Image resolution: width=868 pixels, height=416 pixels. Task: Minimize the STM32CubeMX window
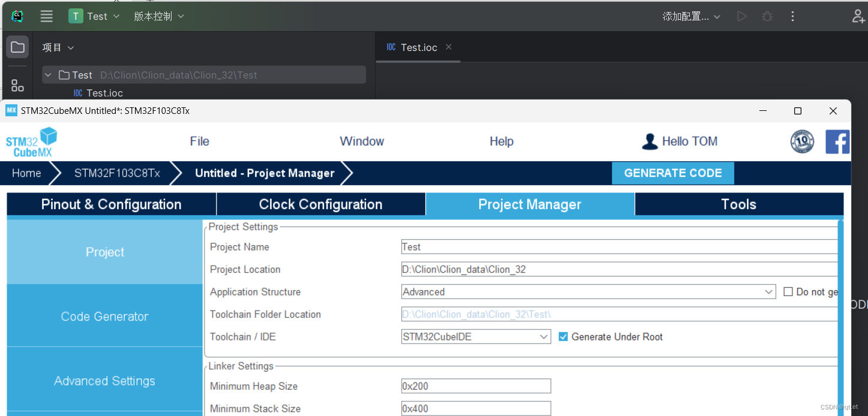point(763,111)
